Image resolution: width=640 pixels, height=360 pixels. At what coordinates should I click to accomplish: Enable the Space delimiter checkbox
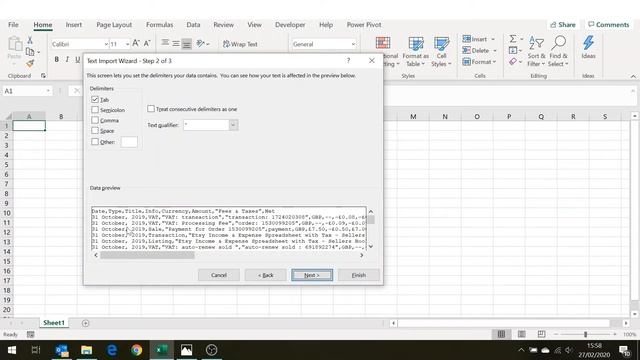(95, 131)
